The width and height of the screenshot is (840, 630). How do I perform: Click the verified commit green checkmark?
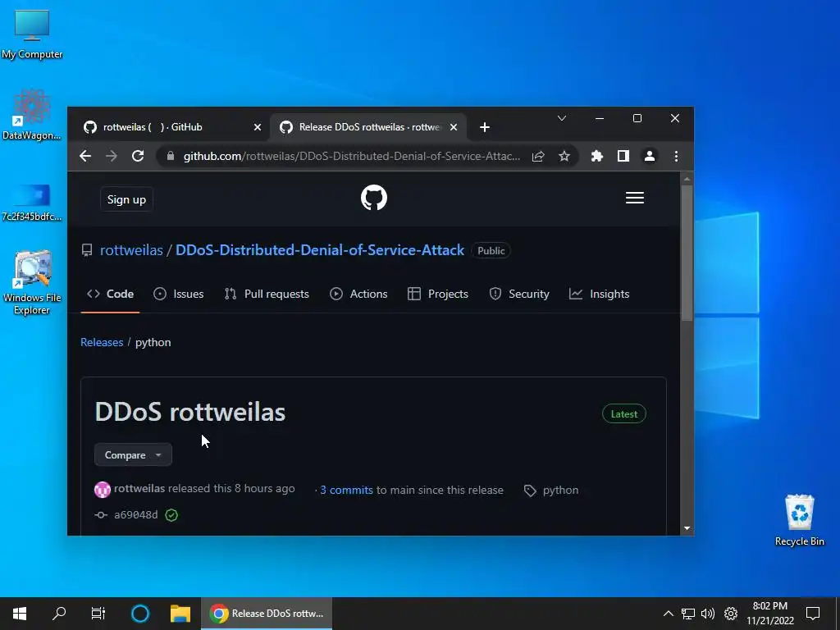pos(171,515)
